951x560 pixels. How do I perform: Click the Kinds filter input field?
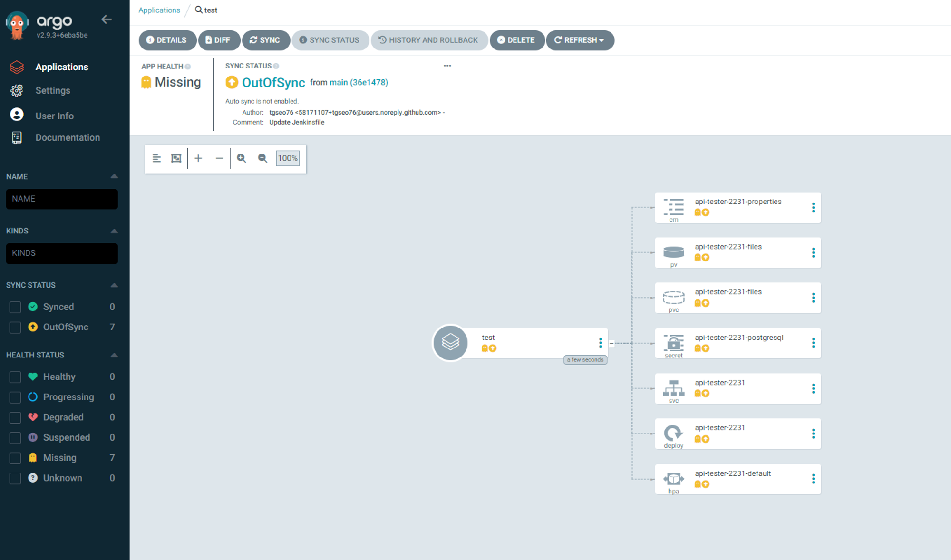[x=62, y=253]
